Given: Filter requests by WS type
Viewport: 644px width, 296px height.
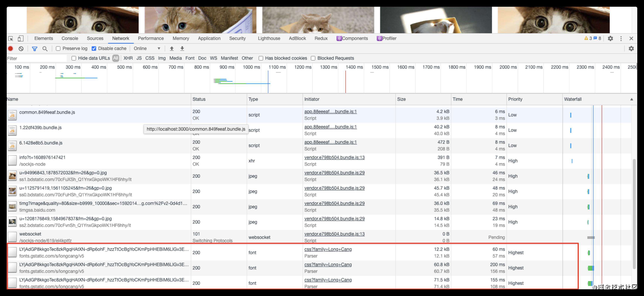Looking at the screenshot, I should tap(214, 58).
